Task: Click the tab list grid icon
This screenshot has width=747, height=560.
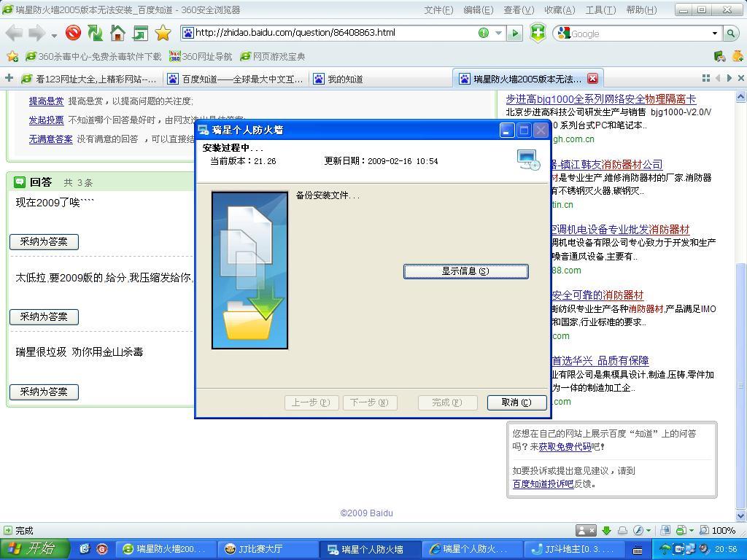Action: (x=706, y=78)
